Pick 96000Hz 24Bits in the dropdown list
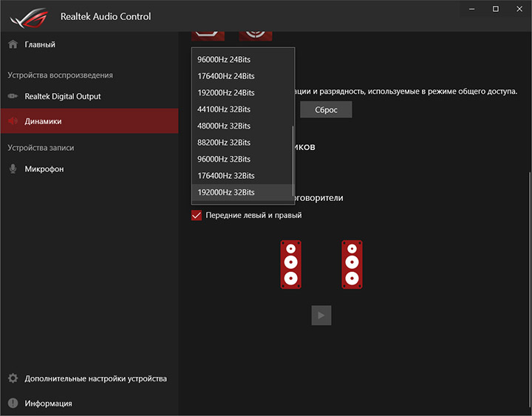This screenshot has height=416, width=532. 226,59
